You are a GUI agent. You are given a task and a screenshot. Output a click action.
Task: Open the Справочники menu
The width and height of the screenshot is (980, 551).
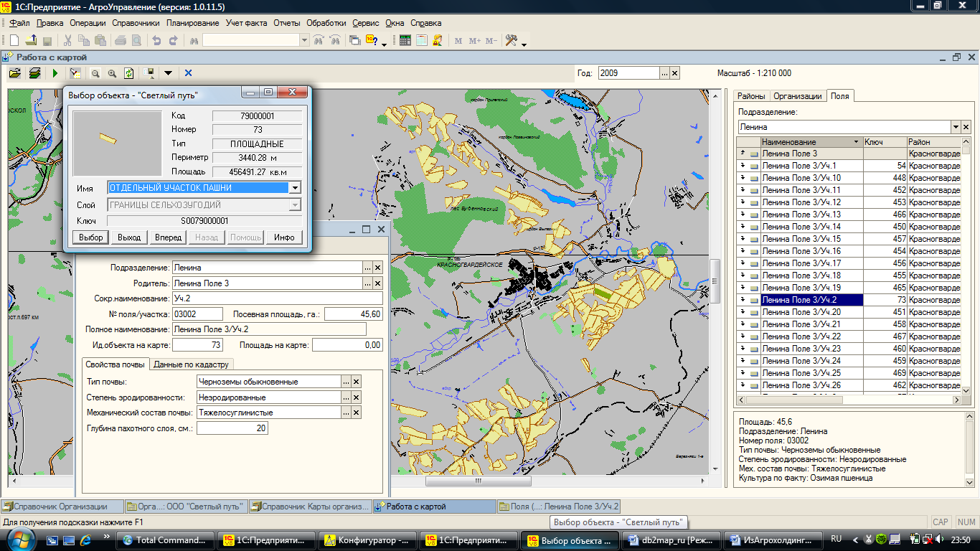pyautogui.click(x=136, y=23)
